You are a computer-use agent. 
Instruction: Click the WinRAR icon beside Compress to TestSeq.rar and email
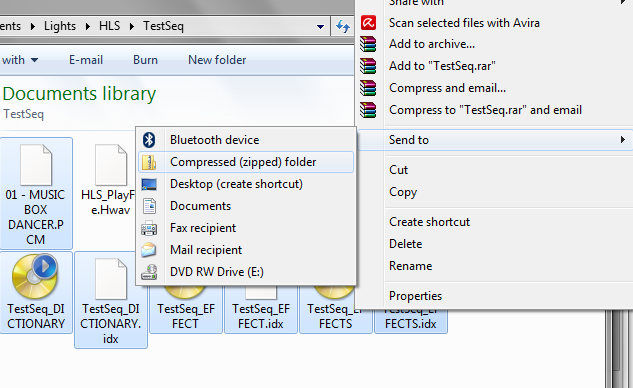368,110
